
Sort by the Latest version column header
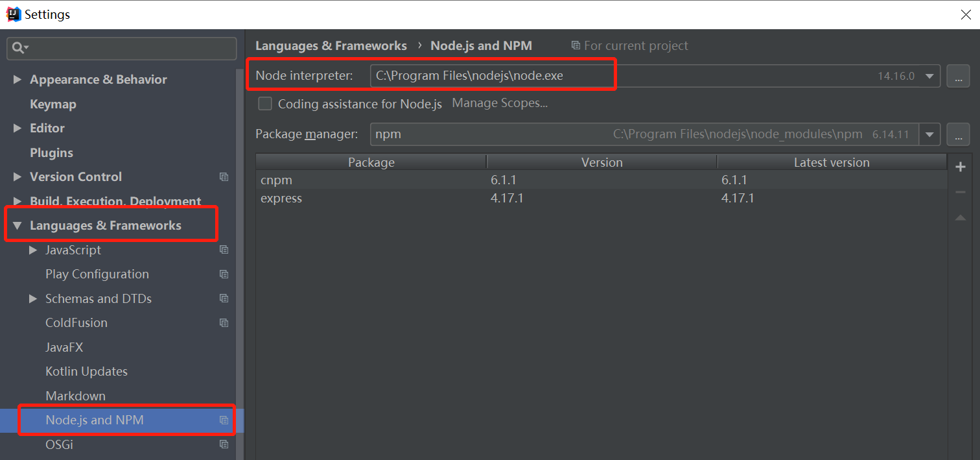click(x=832, y=162)
